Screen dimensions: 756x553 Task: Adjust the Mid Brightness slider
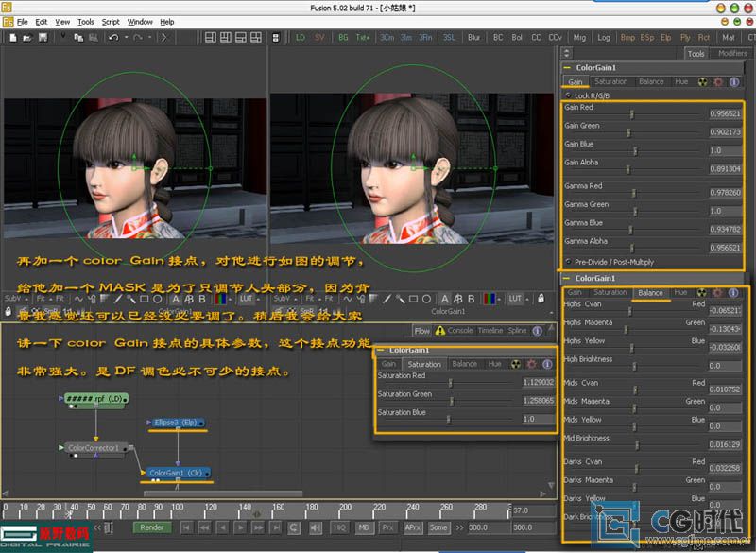coord(637,445)
